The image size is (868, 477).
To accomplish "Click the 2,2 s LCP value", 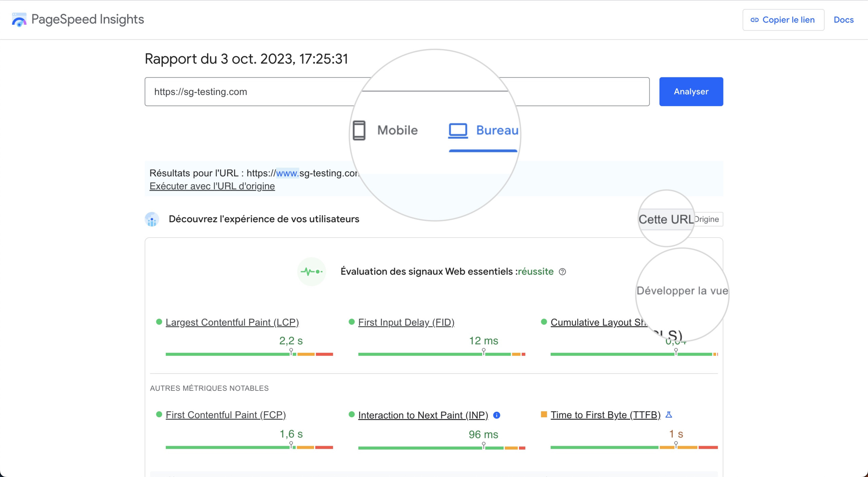I will click(291, 341).
